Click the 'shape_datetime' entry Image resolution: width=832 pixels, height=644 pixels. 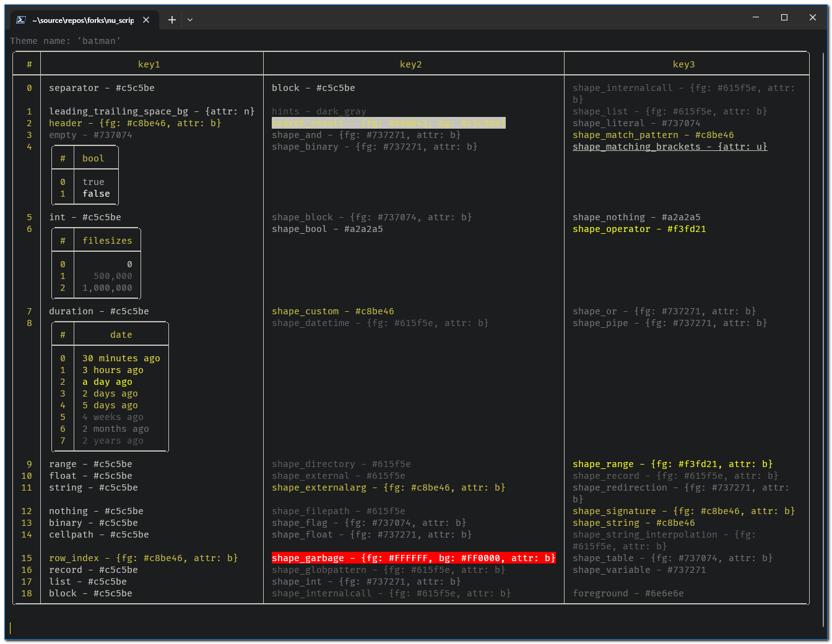(380, 323)
